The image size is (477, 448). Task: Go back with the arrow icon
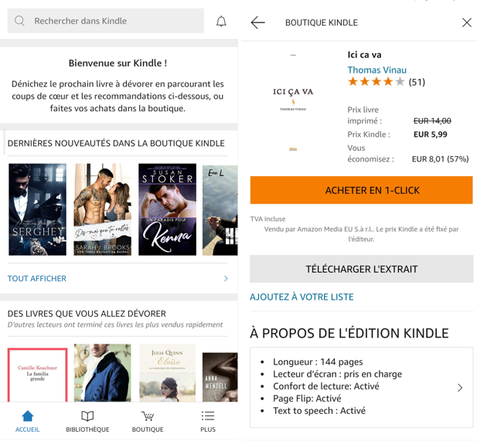[x=257, y=22]
